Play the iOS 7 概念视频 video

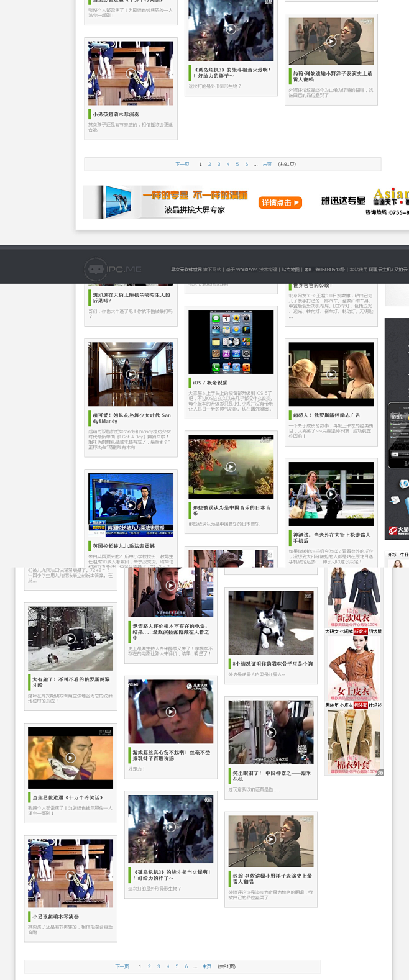click(231, 342)
